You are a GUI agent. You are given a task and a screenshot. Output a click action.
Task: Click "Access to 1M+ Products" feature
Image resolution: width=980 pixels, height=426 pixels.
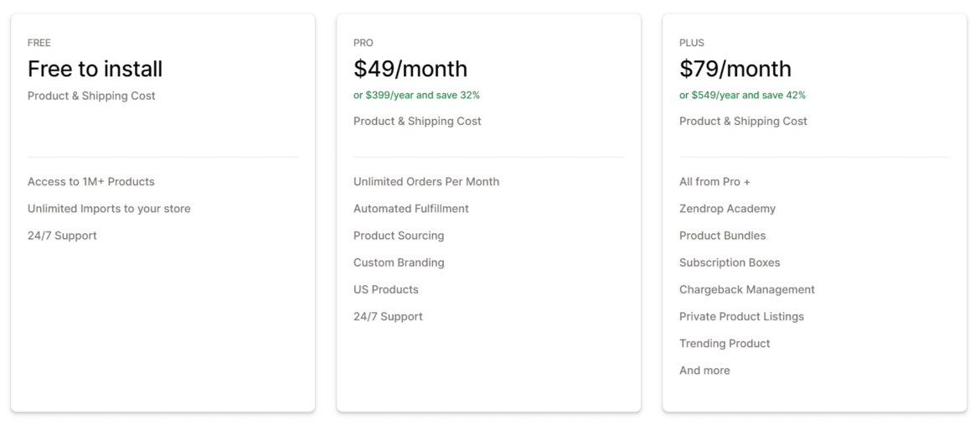click(x=91, y=182)
